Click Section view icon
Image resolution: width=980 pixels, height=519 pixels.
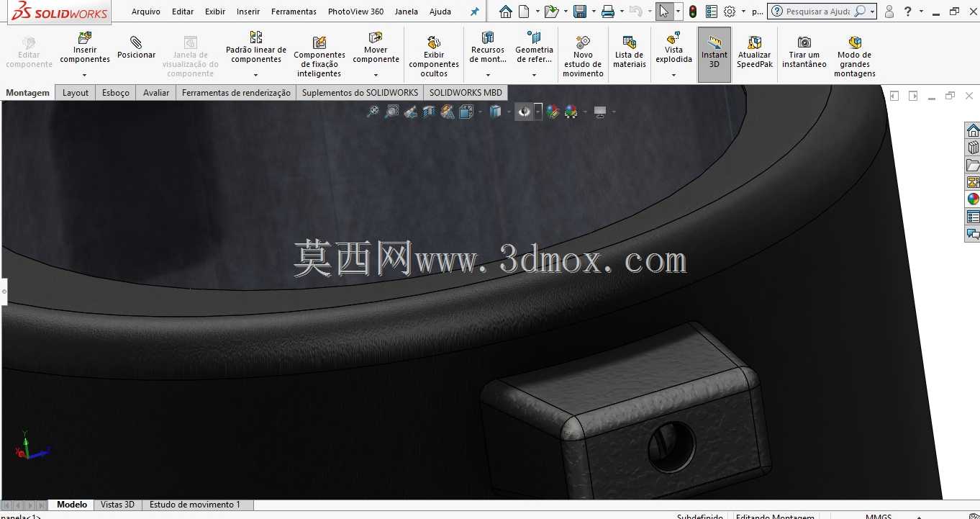coord(429,112)
